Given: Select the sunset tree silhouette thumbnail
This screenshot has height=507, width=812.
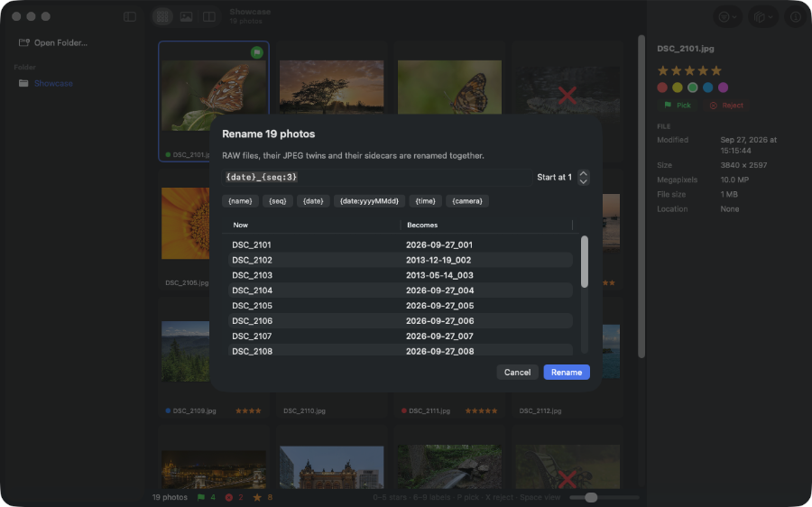Looking at the screenshot, I should [x=331, y=87].
